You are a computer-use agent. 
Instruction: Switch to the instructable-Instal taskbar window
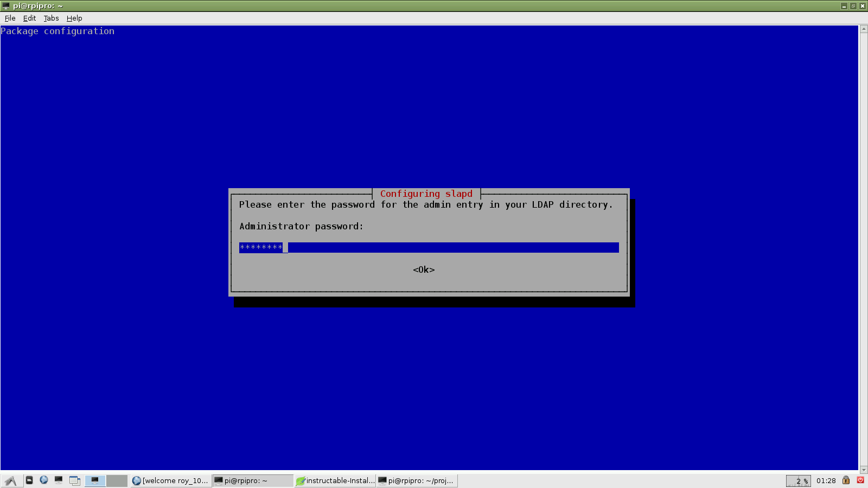coord(335,480)
